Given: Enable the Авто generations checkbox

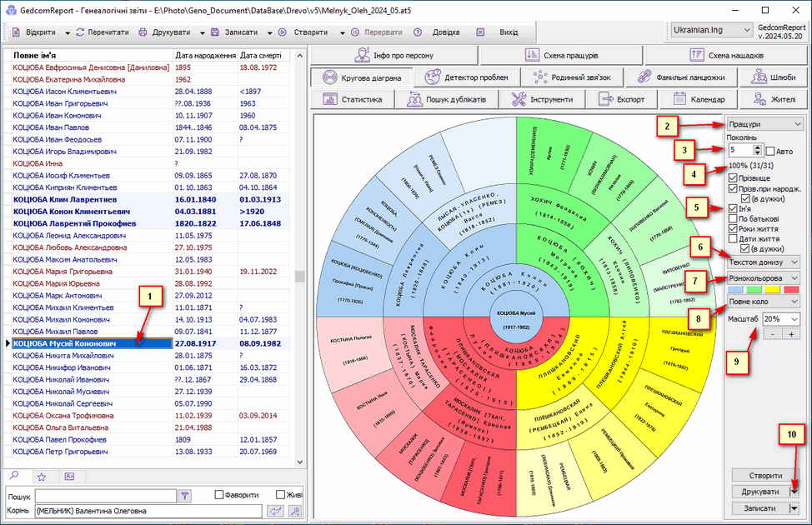Looking at the screenshot, I should (x=770, y=151).
